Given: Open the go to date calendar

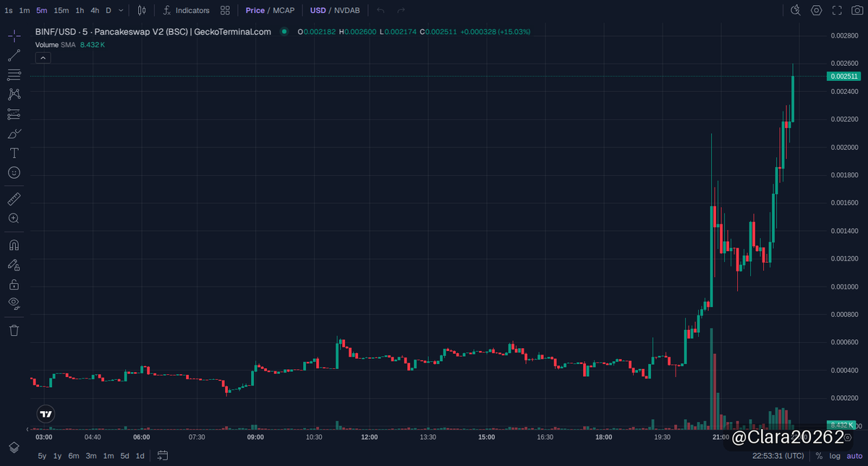Looking at the screenshot, I should tap(163, 456).
